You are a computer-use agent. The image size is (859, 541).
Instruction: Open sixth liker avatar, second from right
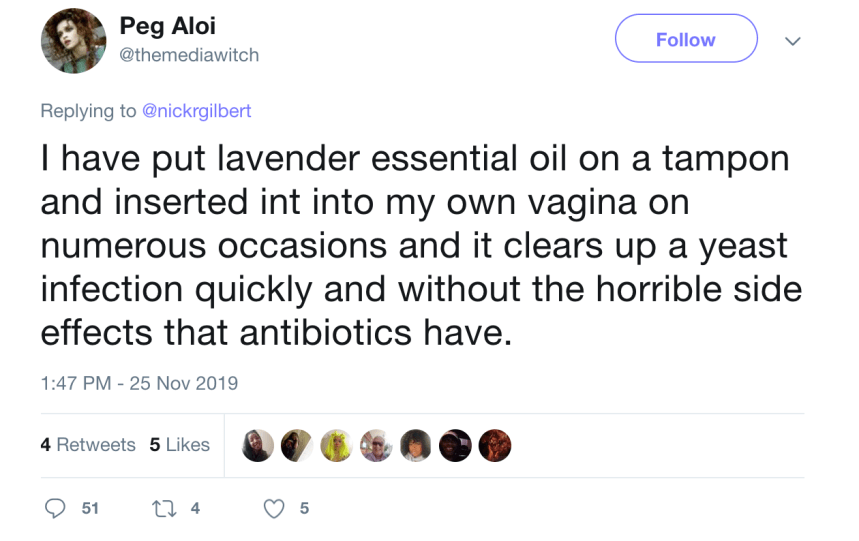455,446
